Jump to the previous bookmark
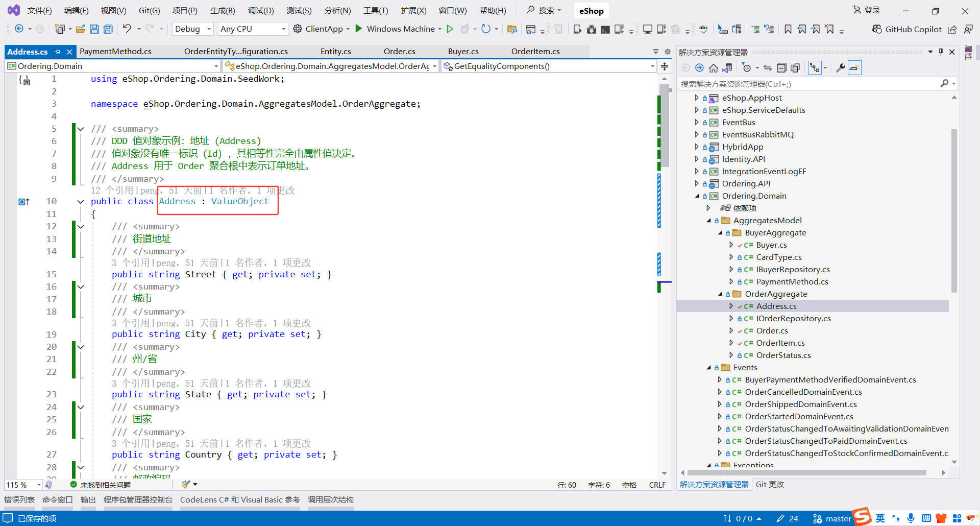The image size is (980, 526). click(x=802, y=29)
